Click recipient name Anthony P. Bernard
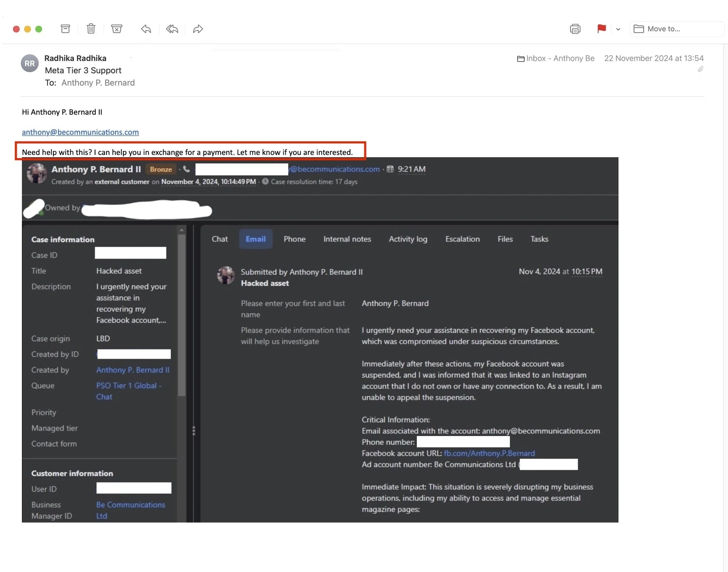Viewport: 728px width, 572px height. [x=98, y=83]
